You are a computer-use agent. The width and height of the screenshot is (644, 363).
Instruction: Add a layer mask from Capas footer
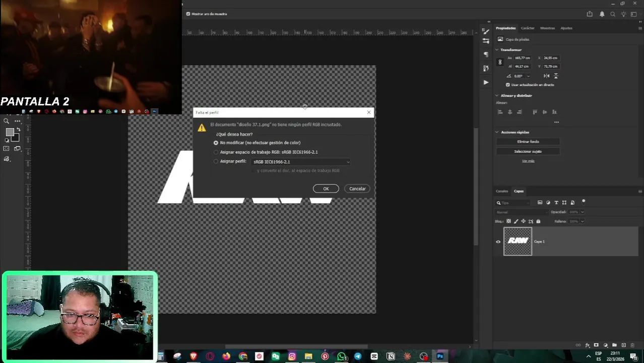(x=596, y=345)
